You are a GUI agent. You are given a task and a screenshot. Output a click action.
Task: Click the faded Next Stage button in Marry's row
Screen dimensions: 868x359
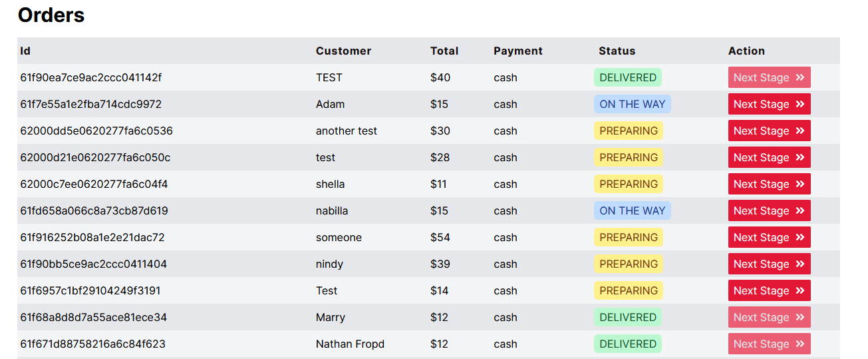[769, 317]
